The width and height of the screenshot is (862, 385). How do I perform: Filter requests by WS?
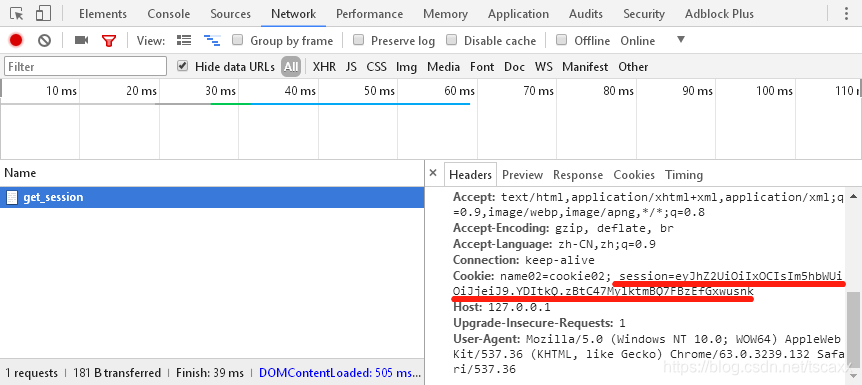coord(544,67)
